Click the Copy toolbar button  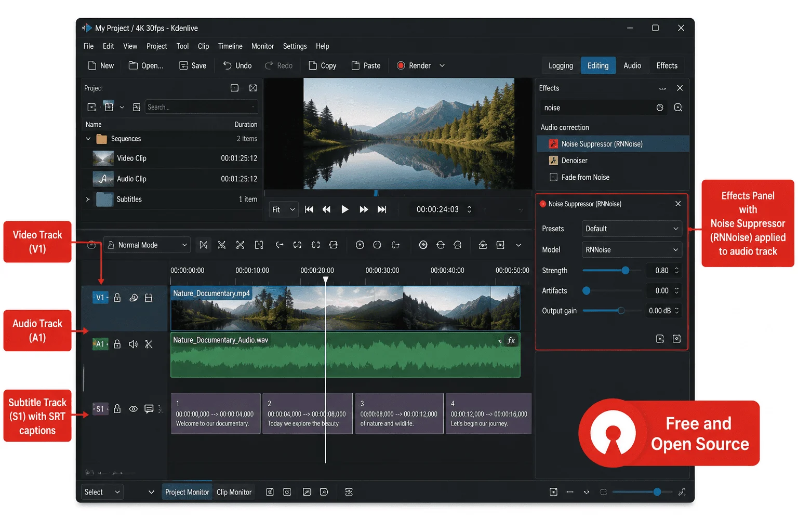[323, 65]
